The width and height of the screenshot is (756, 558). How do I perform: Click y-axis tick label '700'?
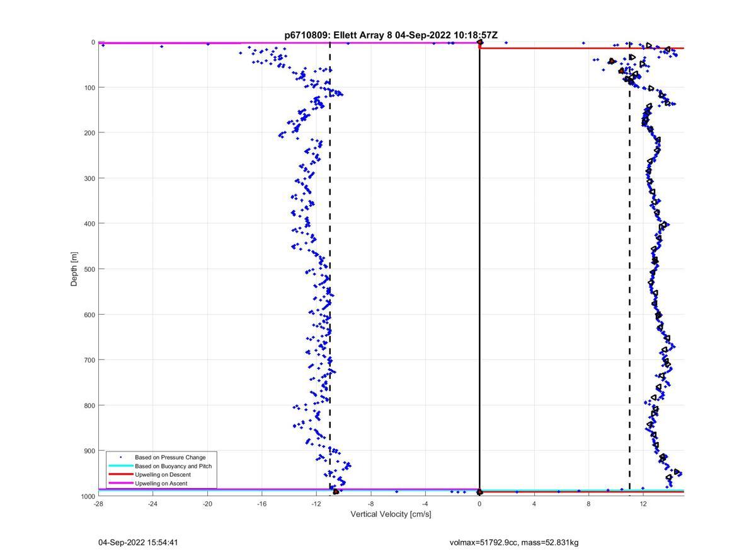pos(89,360)
